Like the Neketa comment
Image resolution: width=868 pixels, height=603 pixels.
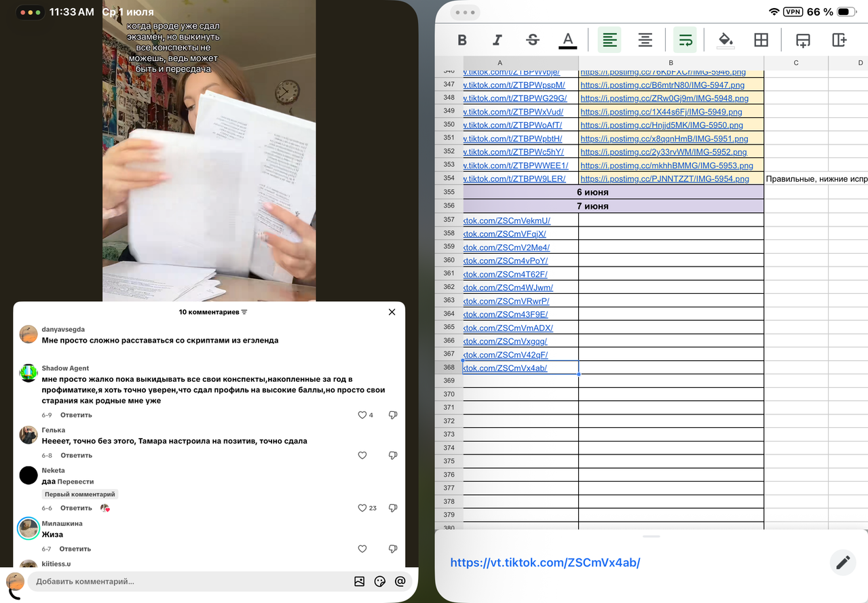point(362,508)
